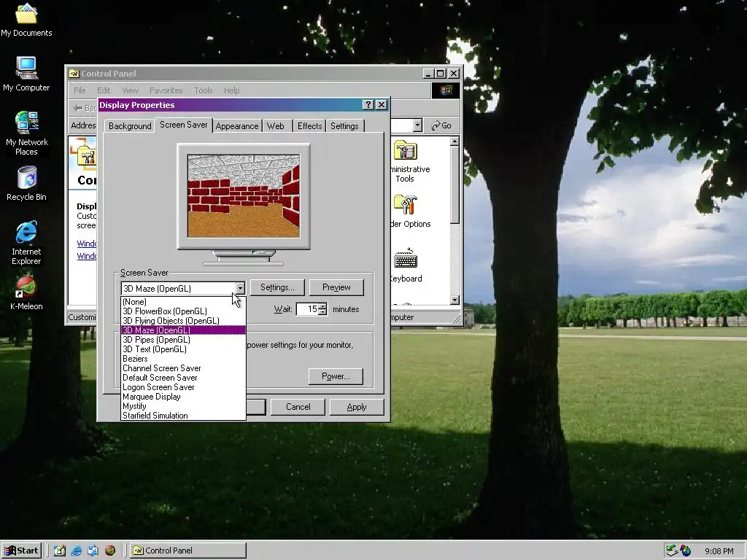Choose Mystify screen saver
The width and height of the screenshot is (747, 560).
183,406
